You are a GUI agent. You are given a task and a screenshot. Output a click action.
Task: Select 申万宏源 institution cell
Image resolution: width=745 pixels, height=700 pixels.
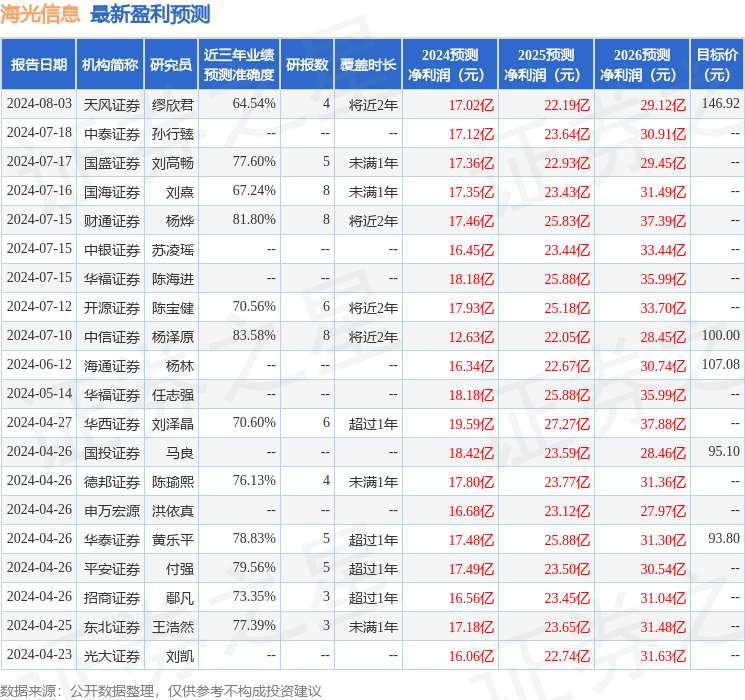click(112, 511)
